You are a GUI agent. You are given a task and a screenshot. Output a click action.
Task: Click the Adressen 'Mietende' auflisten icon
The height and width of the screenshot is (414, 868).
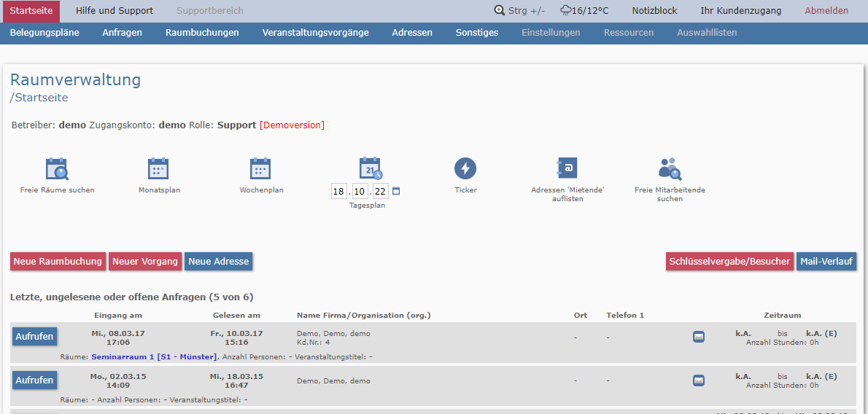coord(567,169)
